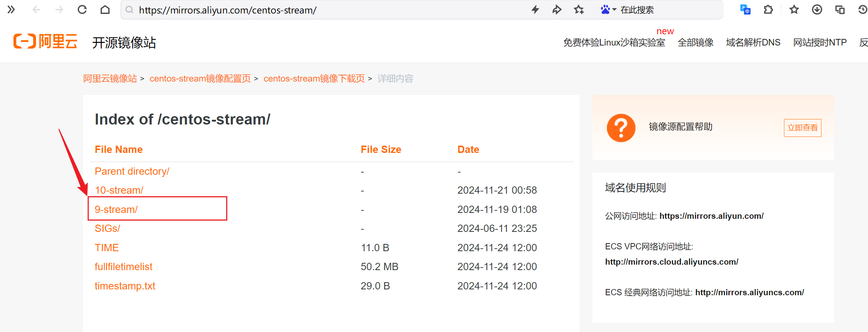Bookmark this page with star-plus icon
868x332 pixels.
click(x=579, y=10)
